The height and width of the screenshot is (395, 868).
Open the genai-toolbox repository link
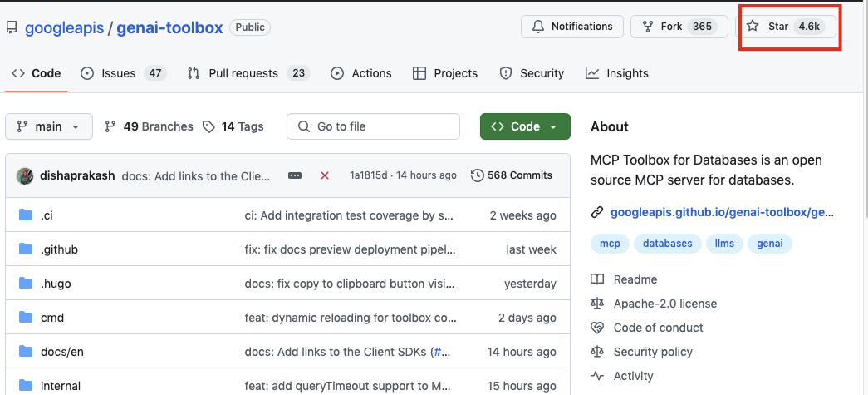coord(169,27)
